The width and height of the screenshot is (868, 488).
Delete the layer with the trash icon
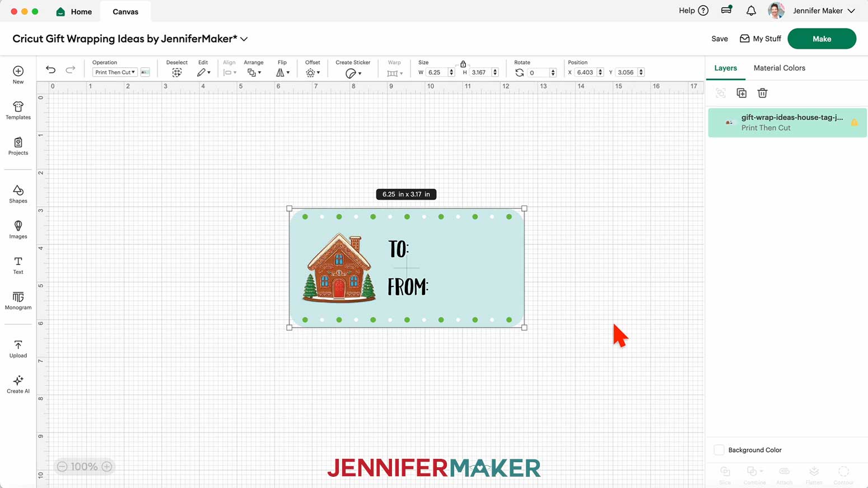pos(762,93)
